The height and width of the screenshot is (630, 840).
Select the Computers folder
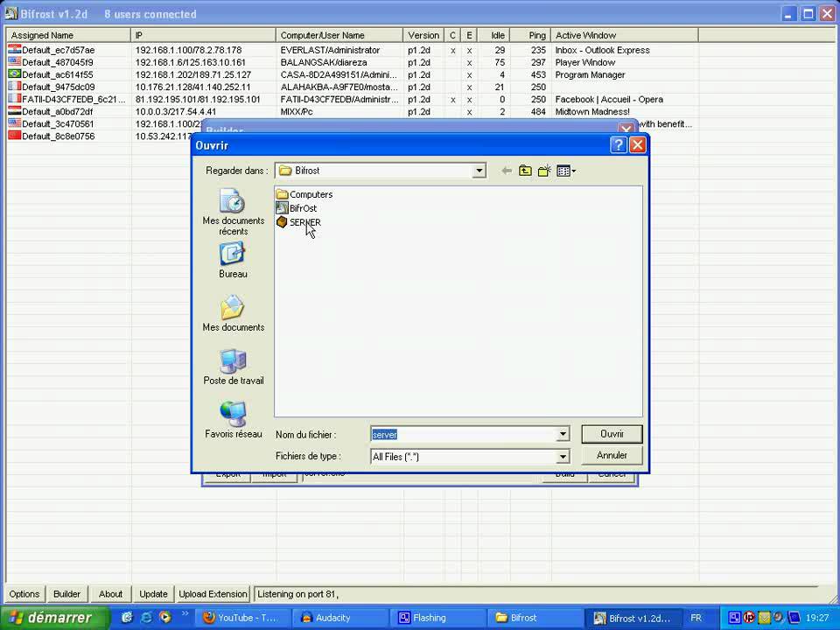(x=304, y=194)
